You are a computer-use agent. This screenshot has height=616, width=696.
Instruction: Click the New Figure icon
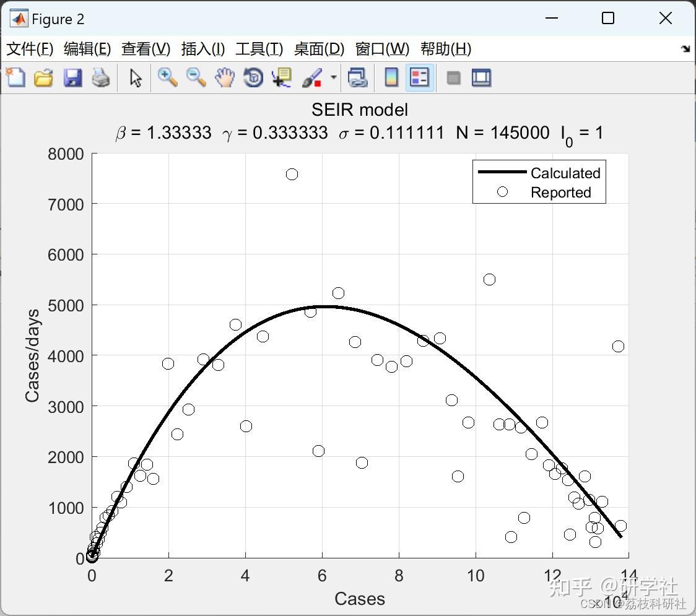click(x=16, y=77)
